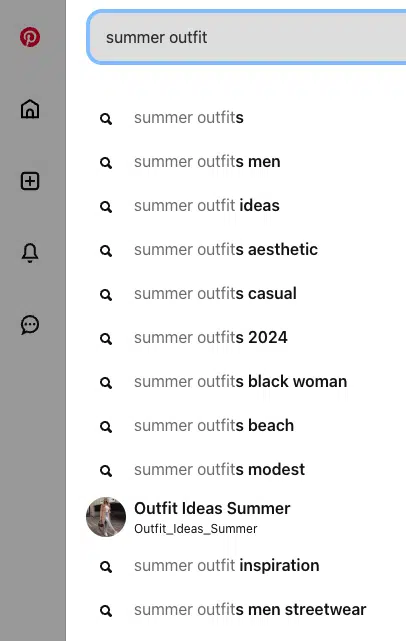Open notifications bell icon

(x=30, y=253)
